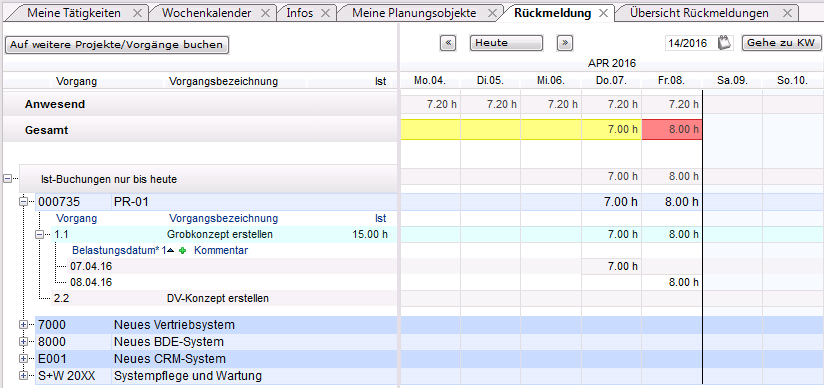Click Anwesend 7.20 h under Mo.04.
The height and width of the screenshot is (388, 824).
(x=441, y=105)
